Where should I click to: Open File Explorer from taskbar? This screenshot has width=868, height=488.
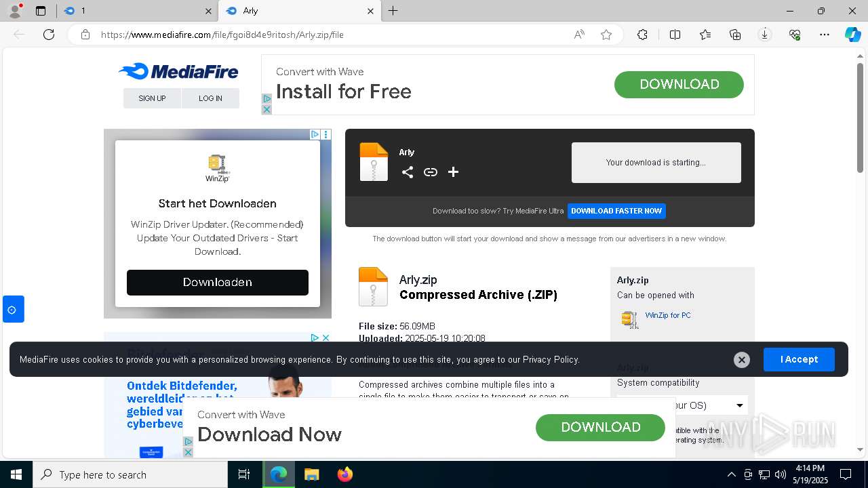click(x=311, y=474)
